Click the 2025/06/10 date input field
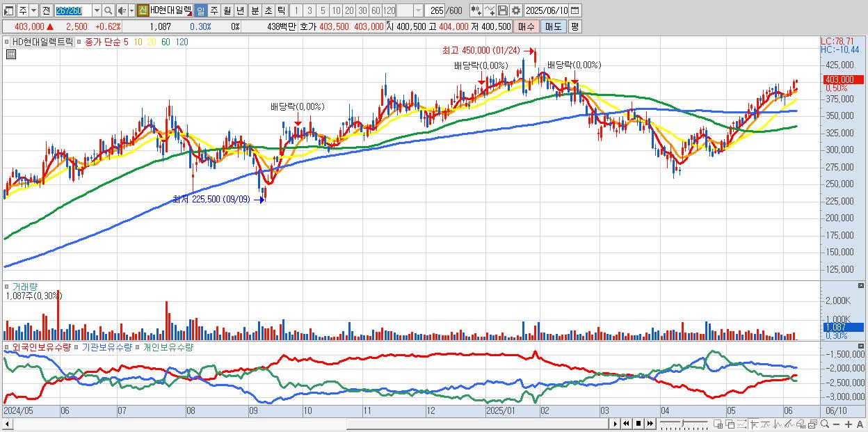This screenshot has width=868, height=432. pos(547,10)
